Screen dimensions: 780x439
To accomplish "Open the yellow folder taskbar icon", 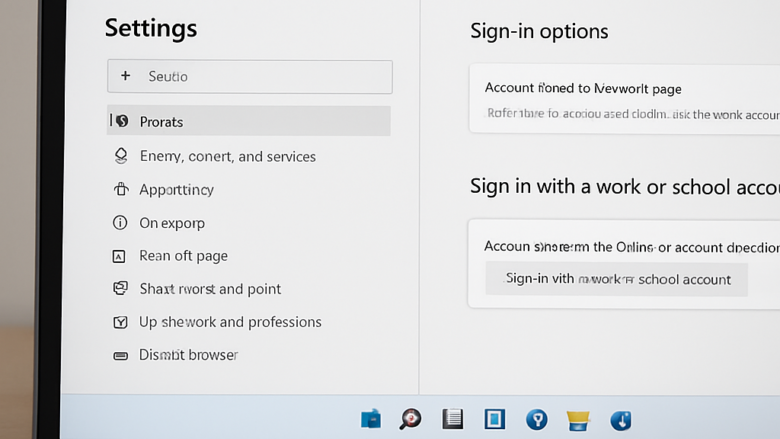I will [x=578, y=421].
